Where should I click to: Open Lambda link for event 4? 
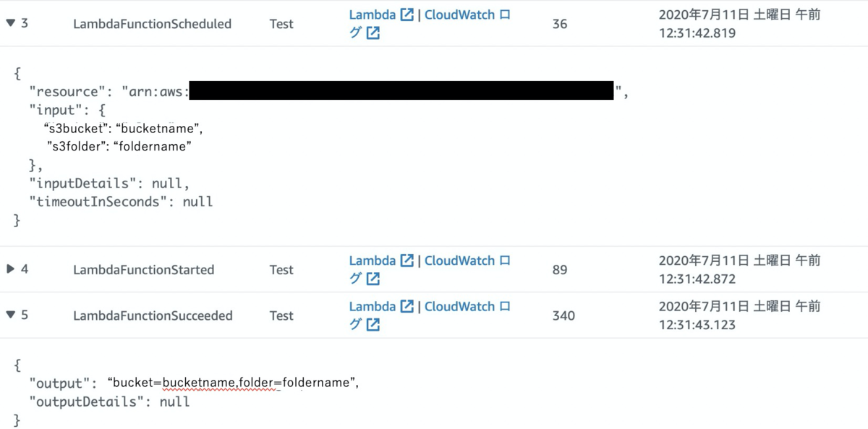(373, 260)
